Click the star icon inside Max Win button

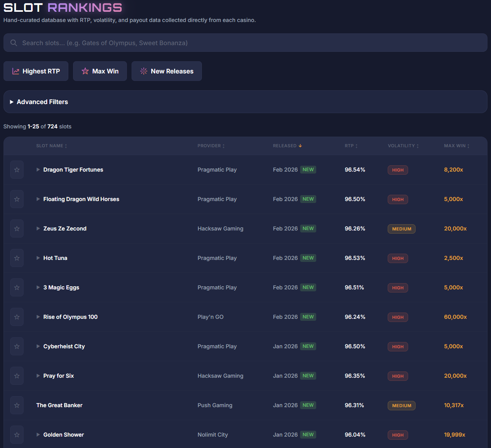pyautogui.click(x=85, y=71)
